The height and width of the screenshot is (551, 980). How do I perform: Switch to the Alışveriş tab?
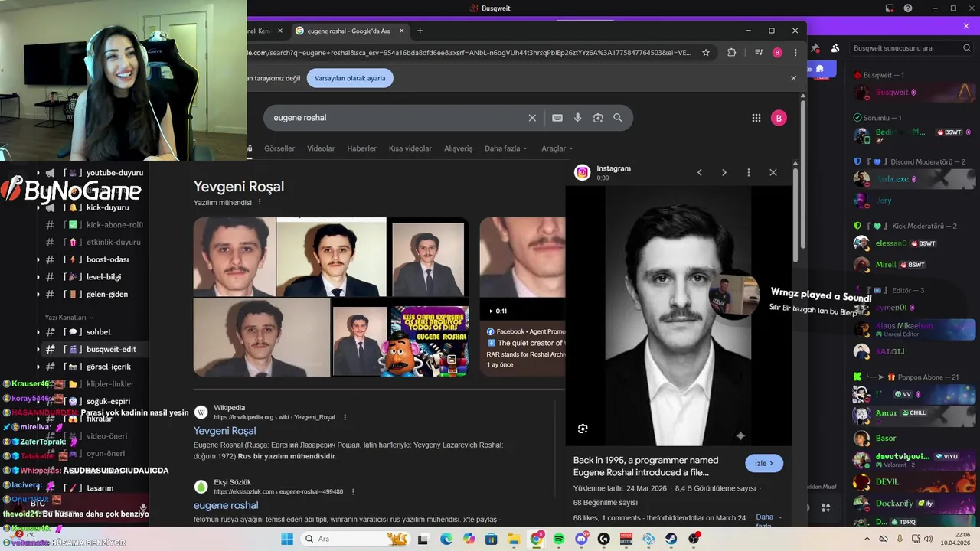click(x=459, y=148)
